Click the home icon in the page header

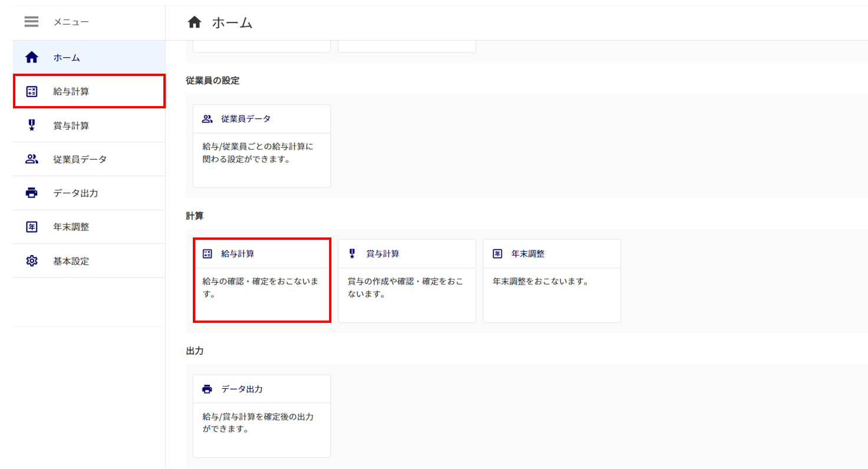(194, 23)
